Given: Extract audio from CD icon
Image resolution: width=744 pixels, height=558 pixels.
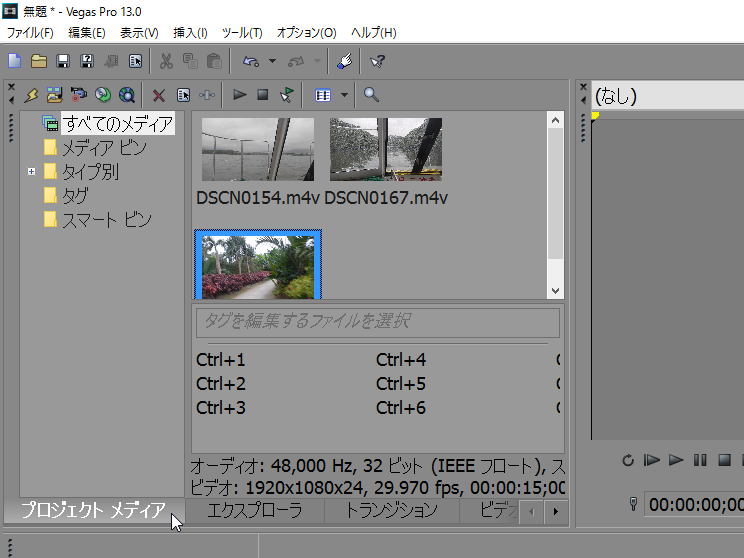Looking at the screenshot, I should 102,95.
